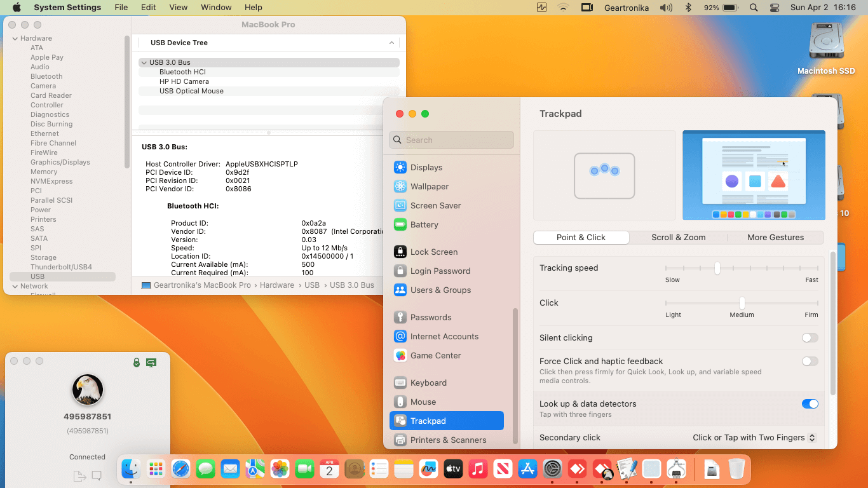Adjust the Click pressure slider
868x488 pixels.
pyautogui.click(x=742, y=303)
